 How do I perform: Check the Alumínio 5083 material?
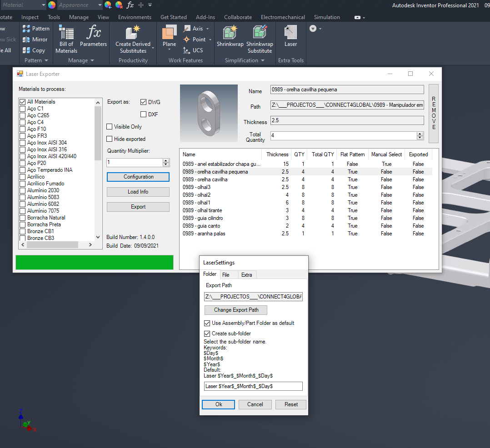point(23,197)
